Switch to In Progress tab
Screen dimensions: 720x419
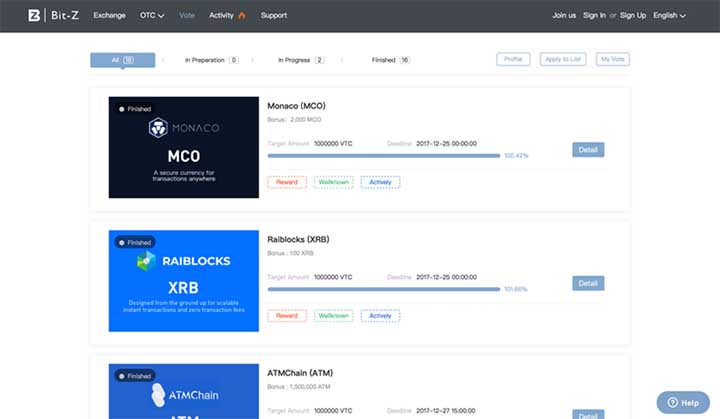pos(301,60)
